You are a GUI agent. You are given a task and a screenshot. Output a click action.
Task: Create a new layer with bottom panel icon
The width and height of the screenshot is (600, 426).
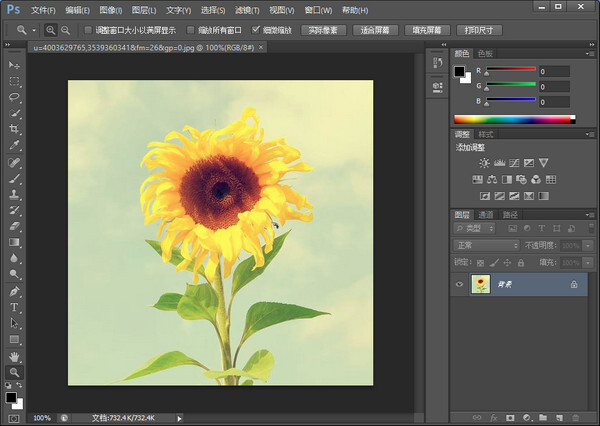pos(560,417)
